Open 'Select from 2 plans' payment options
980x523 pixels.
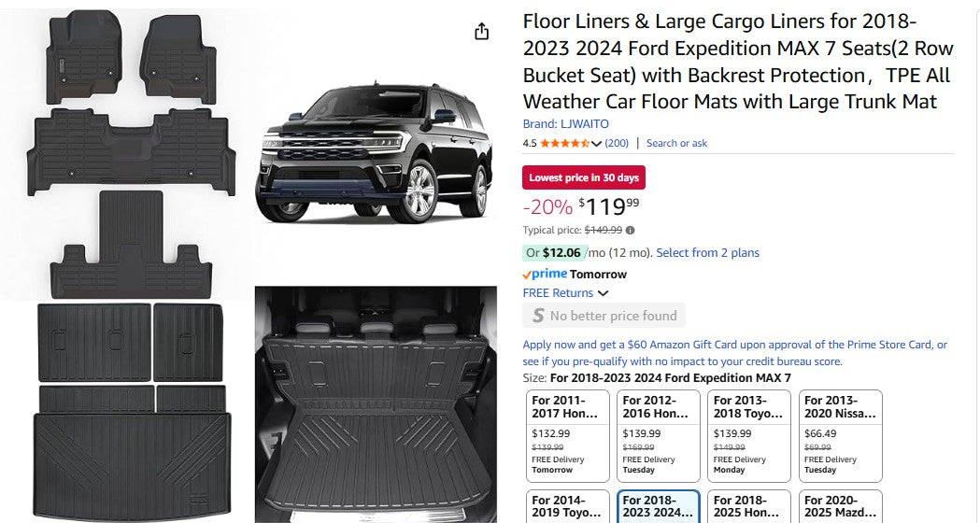(707, 253)
